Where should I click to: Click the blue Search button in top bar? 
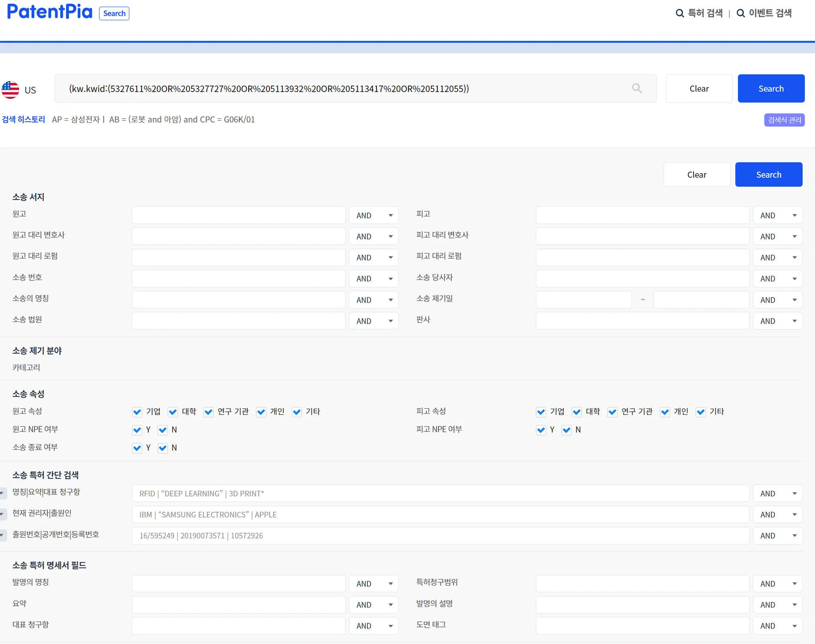pos(771,88)
